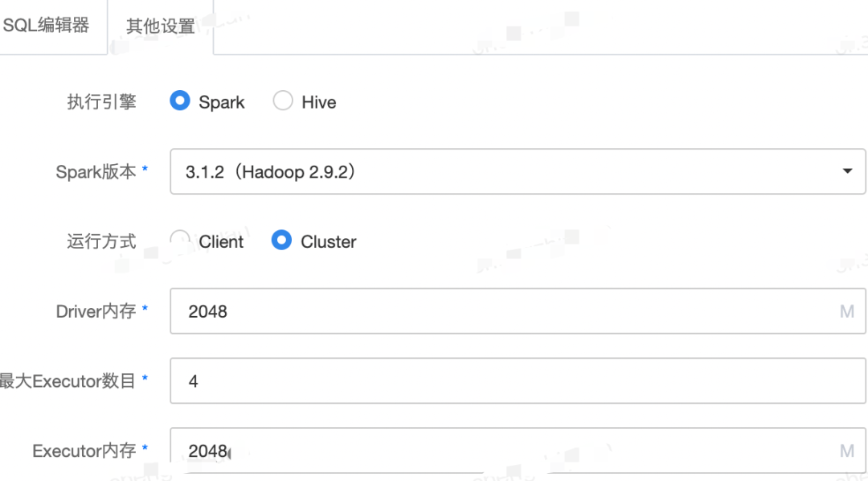Viewport: 868px width, 481px height.
Task: Choose the Hive engine radio button
Action: point(283,101)
